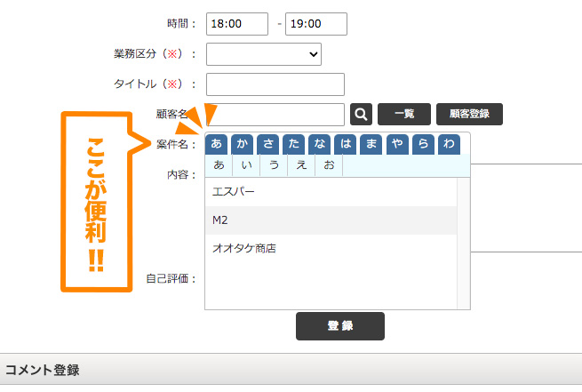Screen dimensions: 582x392
Task: Select the わ kana row tab
Action: (449, 144)
